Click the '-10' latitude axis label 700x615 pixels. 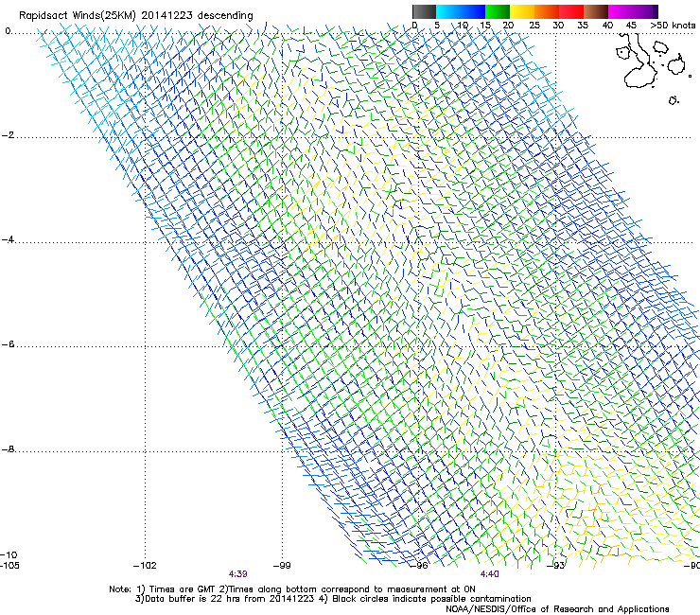pyautogui.click(x=9, y=554)
